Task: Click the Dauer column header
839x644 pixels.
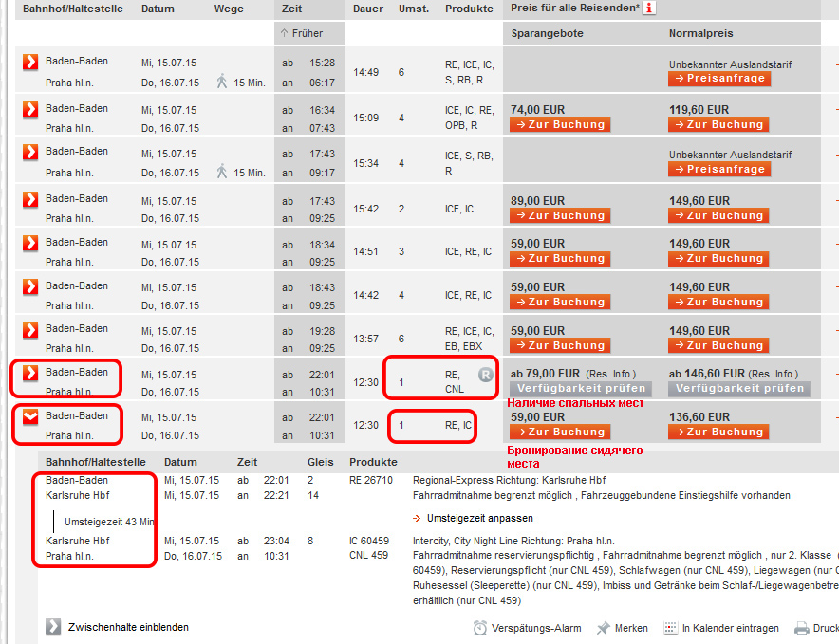Action: (x=368, y=9)
